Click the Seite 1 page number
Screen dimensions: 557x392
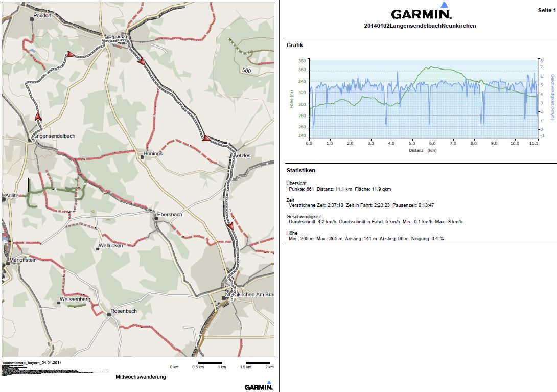546,10
